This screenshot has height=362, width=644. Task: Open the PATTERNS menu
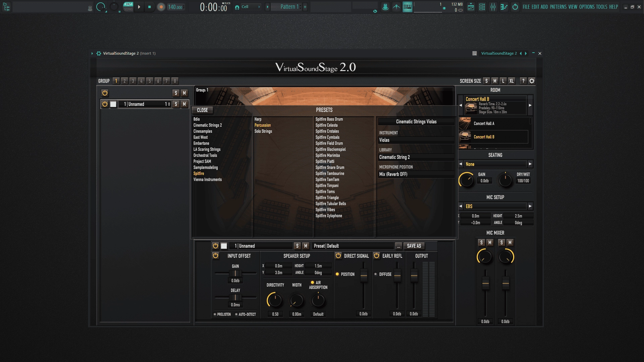tap(558, 7)
